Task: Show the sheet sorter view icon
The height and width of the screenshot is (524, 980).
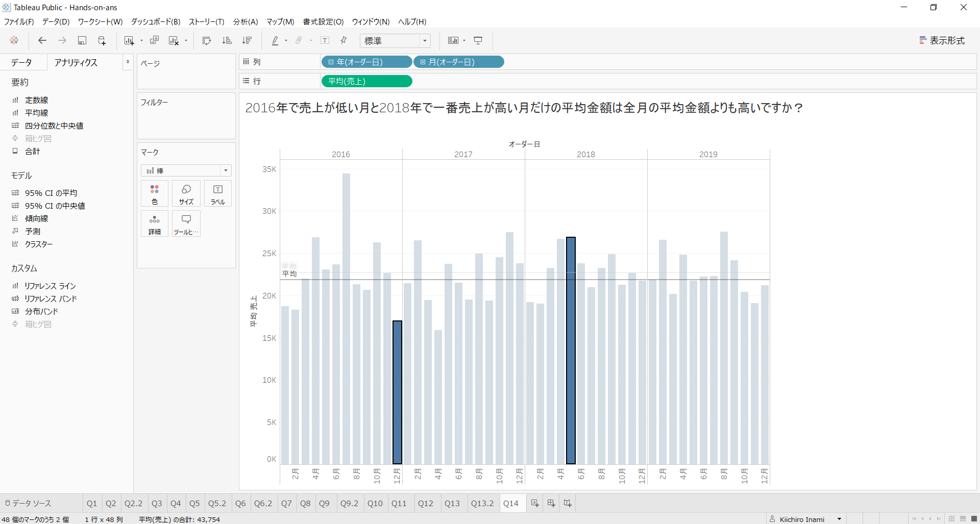Action: 952,519
